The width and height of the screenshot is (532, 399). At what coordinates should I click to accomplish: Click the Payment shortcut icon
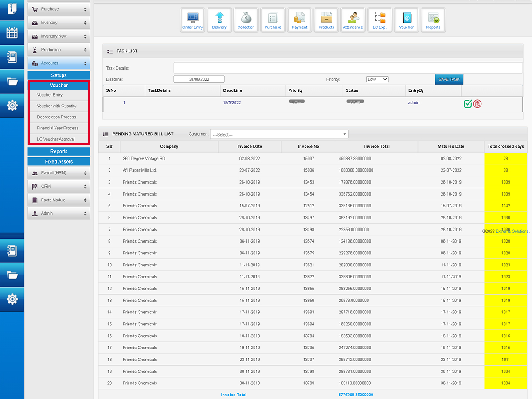tap(300, 20)
